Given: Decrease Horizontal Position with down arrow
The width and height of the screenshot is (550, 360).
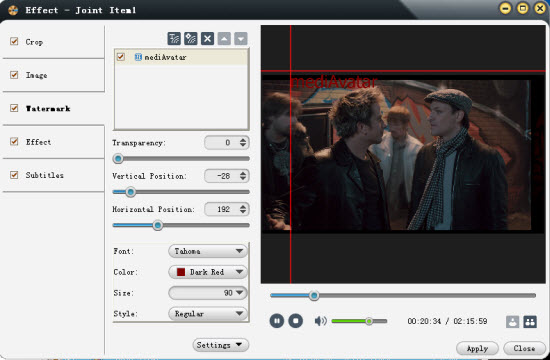Looking at the screenshot, I should click(x=243, y=212).
